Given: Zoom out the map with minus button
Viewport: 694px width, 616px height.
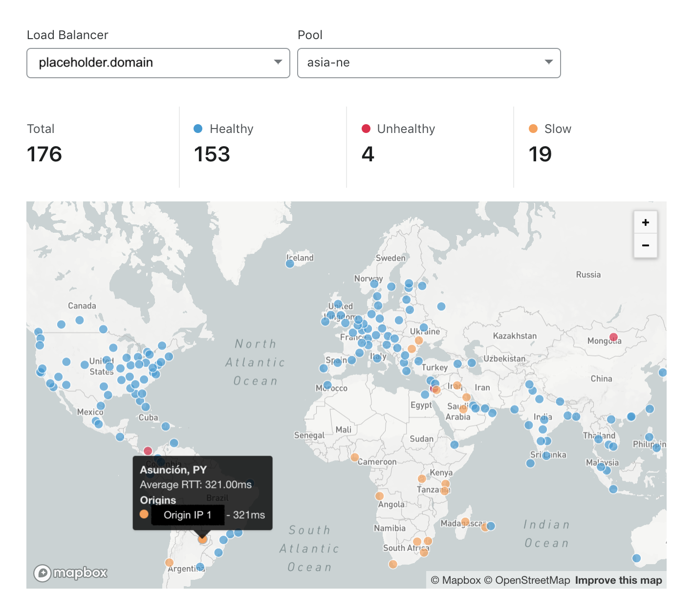Looking at the screenshot, I should (x=645, y=245).
